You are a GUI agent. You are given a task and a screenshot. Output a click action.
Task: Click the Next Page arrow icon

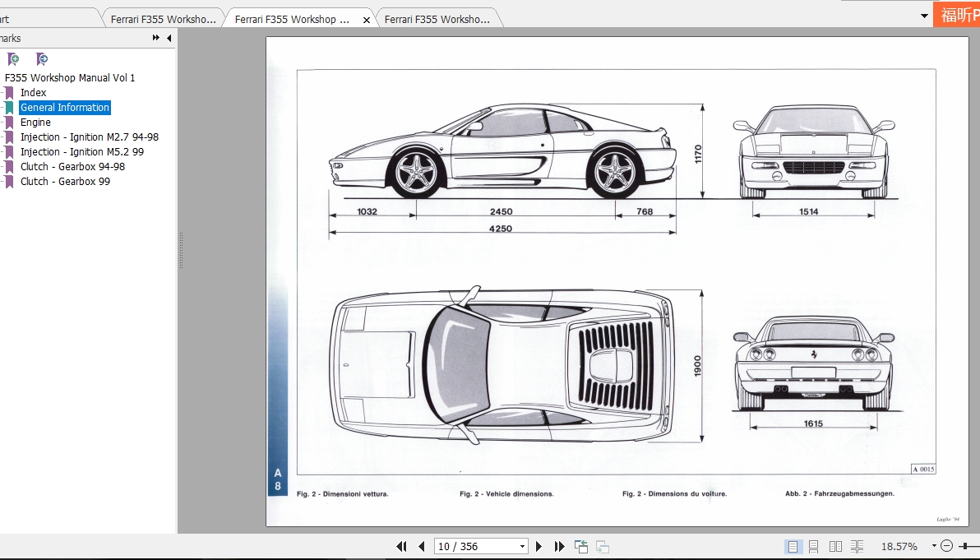click(x=539, y=545)
